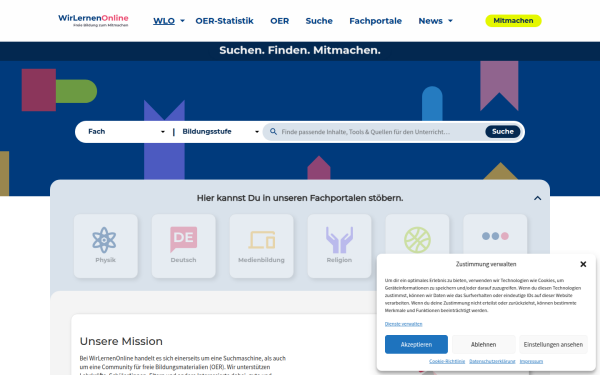Click the magnifier icon in search field
Screen dimensions: 600x375
point(273,132)
